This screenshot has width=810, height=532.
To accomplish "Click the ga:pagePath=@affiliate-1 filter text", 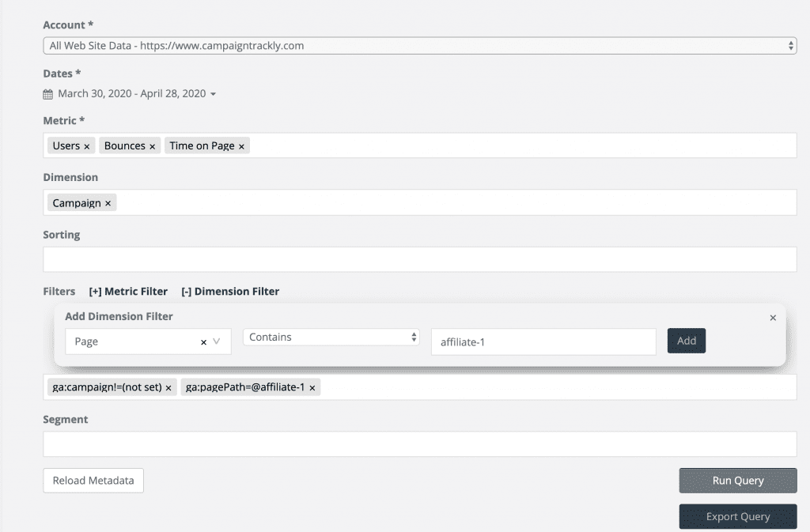I will (x=245, y=387).
